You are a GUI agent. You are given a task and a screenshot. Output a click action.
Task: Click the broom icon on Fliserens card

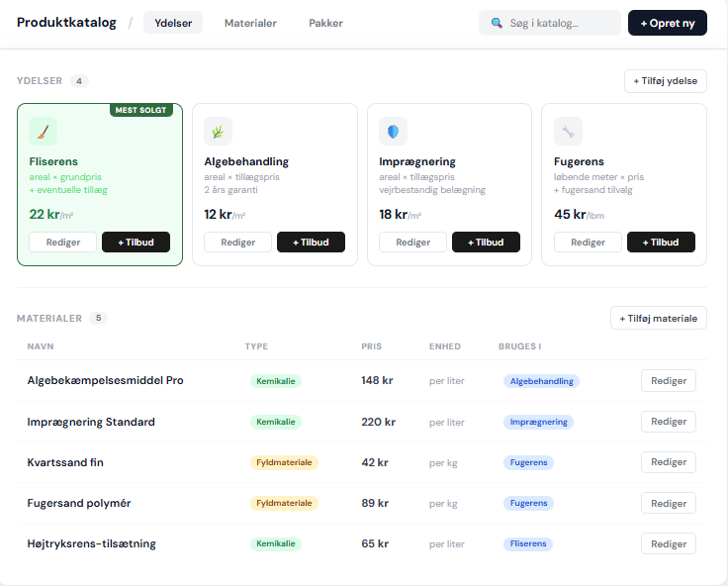click(43, 131)
